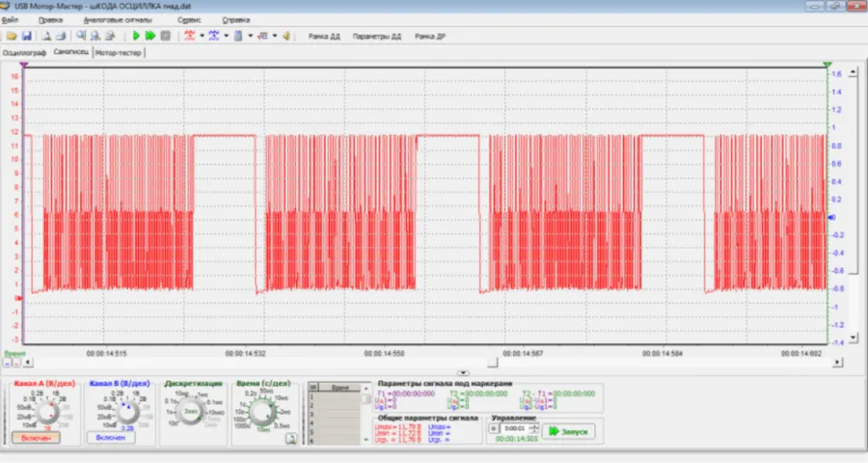The width and height of the screenshot is (868, 463).
Task: Switch to the Осциллограф tab
Action: click(24, 53)
